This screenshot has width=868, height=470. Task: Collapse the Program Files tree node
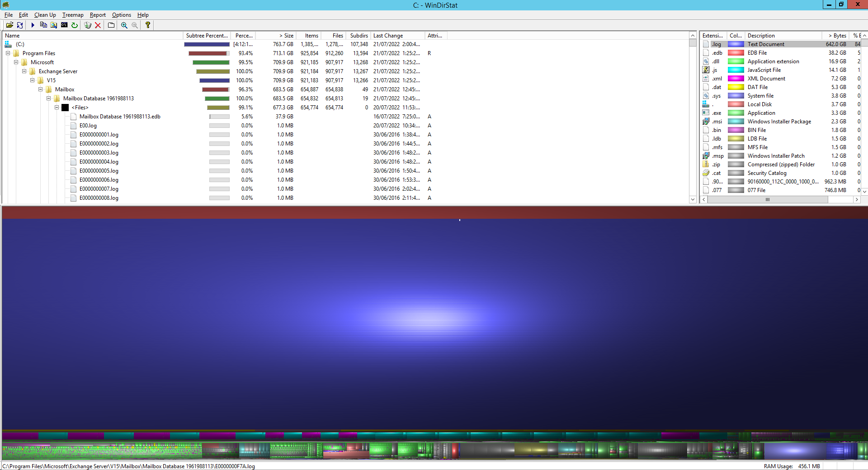point(7,53)
